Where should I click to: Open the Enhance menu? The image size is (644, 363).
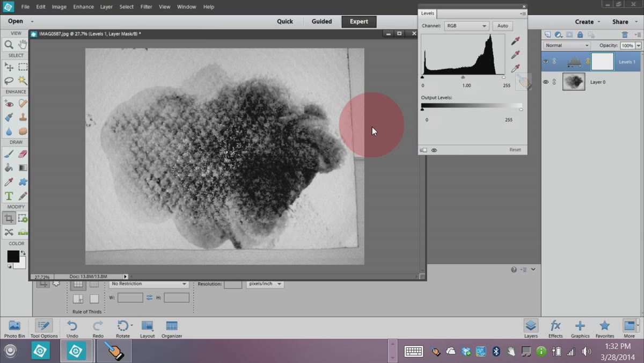(83, 7)
